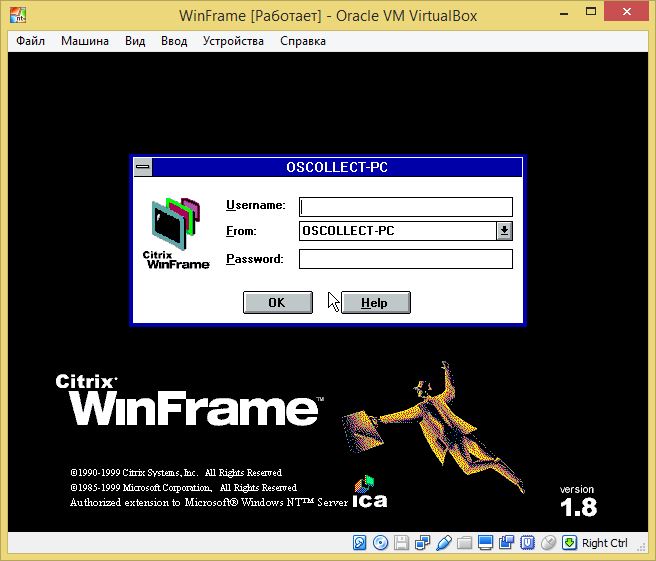Open the Машина menu

click(85, 41)
